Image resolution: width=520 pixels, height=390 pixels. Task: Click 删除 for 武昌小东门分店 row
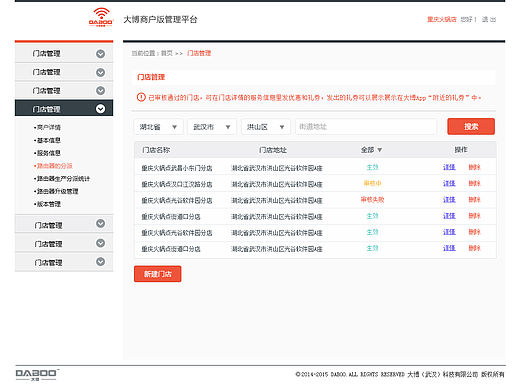474,167
